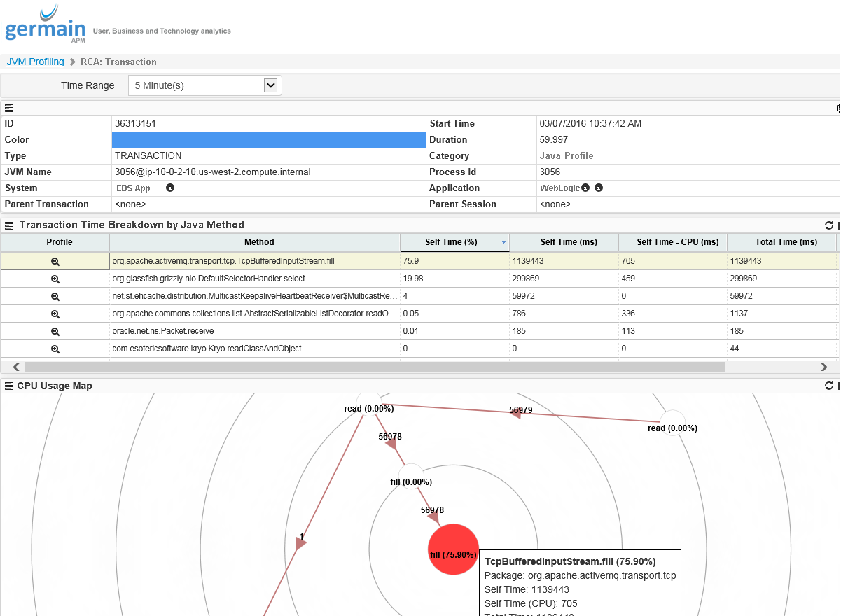This screenshot has width=841, height=616.
Task: Click the horizontal scrollbar right arrow
Action: (x=824, y=367)
